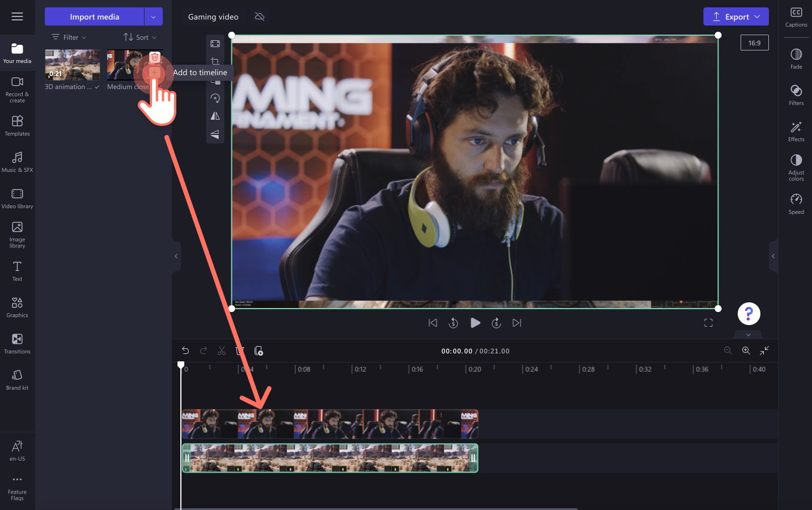Duplicate the selected clip

pyautogui.click(x=259, y=351)
